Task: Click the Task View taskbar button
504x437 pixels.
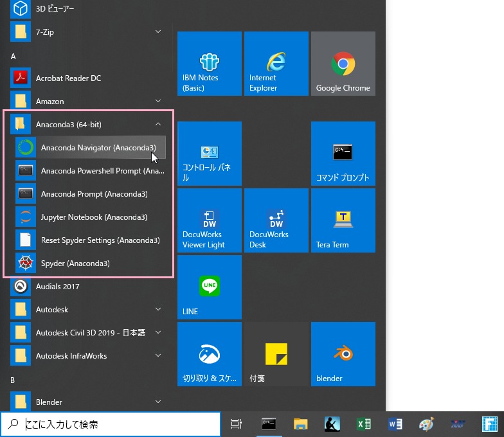Action: (237, 424)
